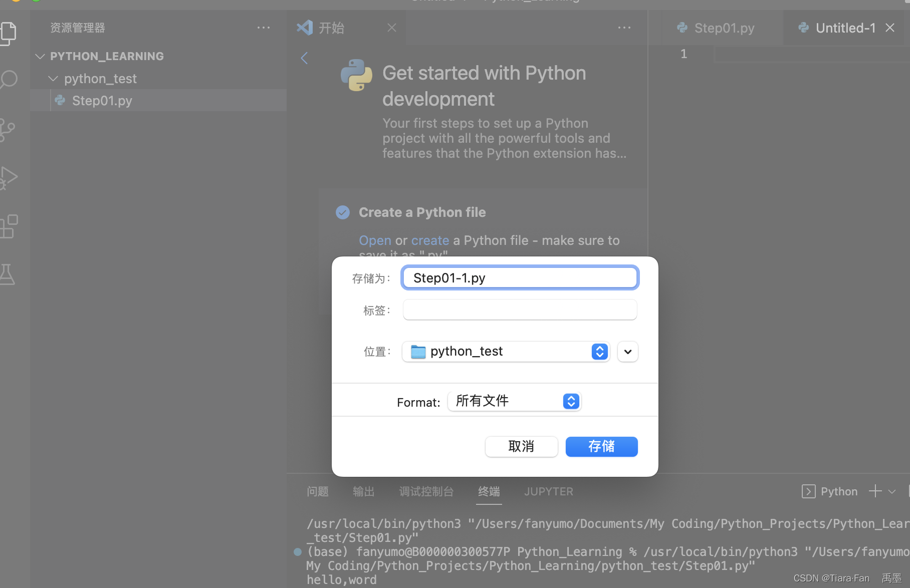Switch to the Step01.py editor tab

point(723,28)
